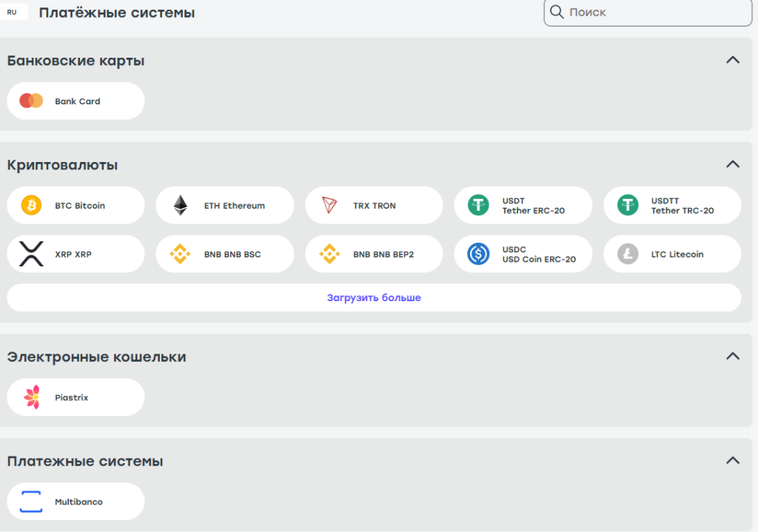Click the XRP logo icon

click(31, 254)
